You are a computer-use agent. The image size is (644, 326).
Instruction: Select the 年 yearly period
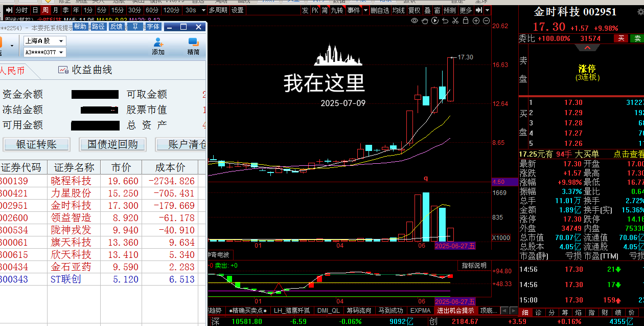76,10
